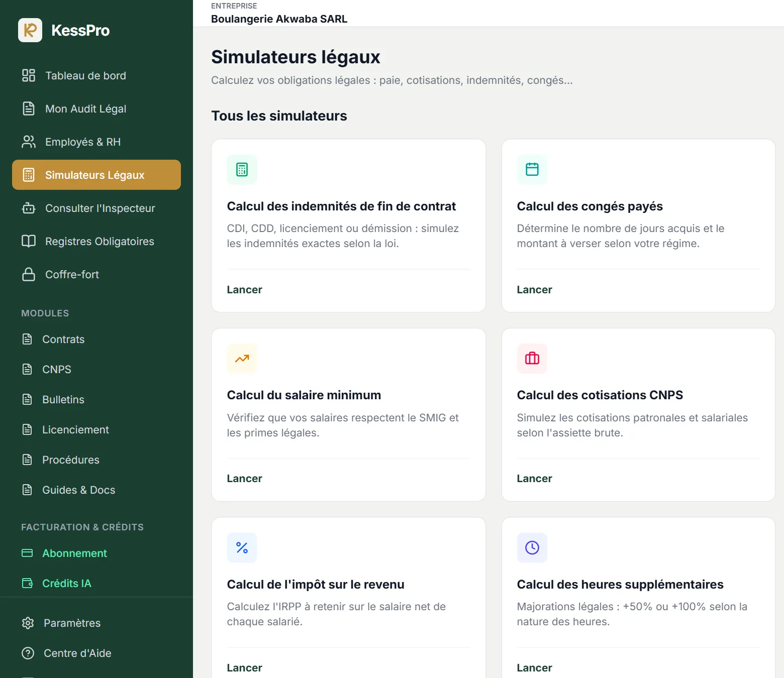Click the Consulter l'Inspecteur robot icon
The image size is (784, 678).
pyautogui.click(x=29, y=208)
